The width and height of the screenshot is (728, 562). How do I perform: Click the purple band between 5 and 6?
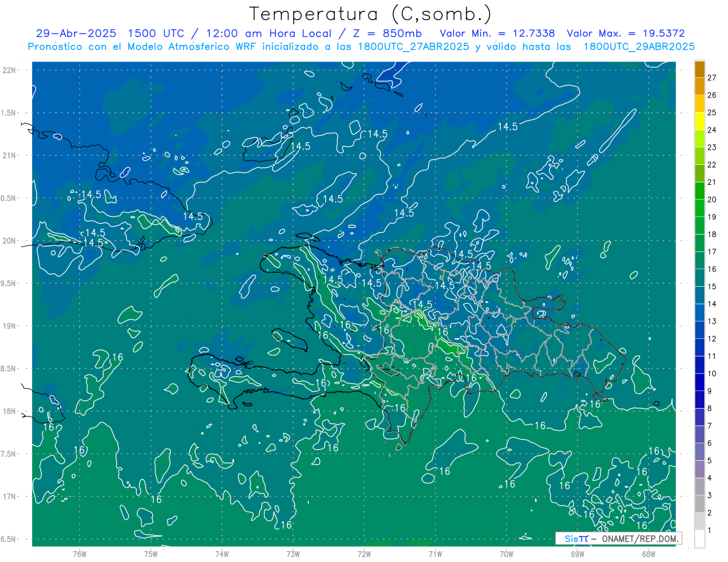coord(699,452)
